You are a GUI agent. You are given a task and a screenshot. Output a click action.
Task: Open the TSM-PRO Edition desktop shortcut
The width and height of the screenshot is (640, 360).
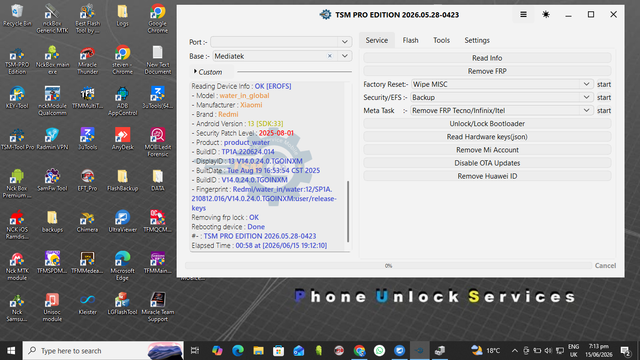17,60
